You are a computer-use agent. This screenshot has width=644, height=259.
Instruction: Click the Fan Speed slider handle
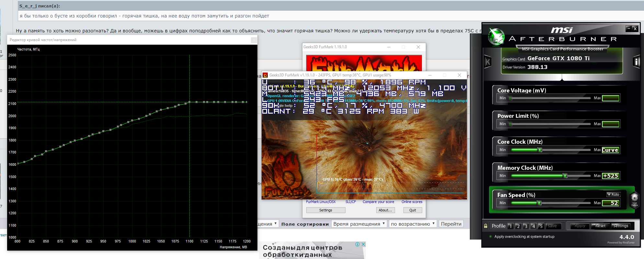(539, 203)
